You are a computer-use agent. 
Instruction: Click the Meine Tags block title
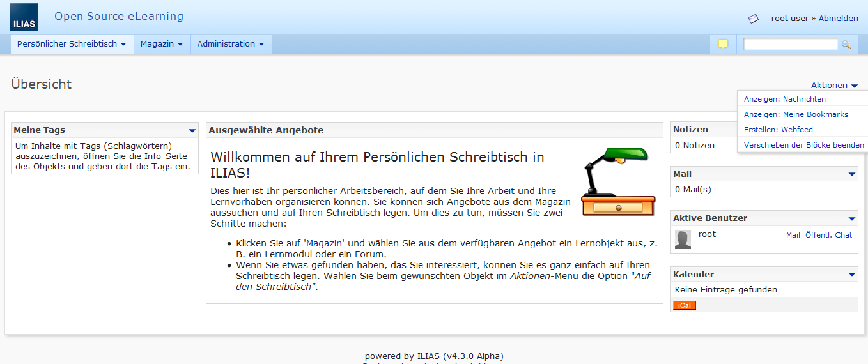40,130
